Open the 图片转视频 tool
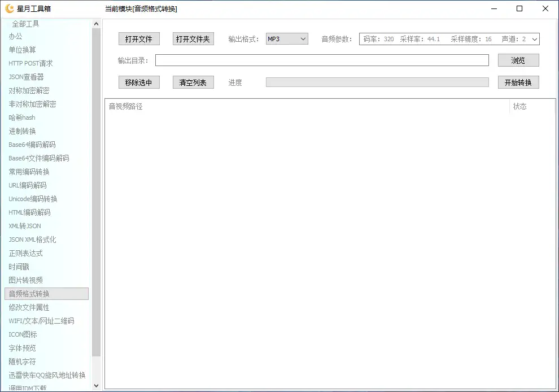The image size is (559, 392). tap(25, 280)
